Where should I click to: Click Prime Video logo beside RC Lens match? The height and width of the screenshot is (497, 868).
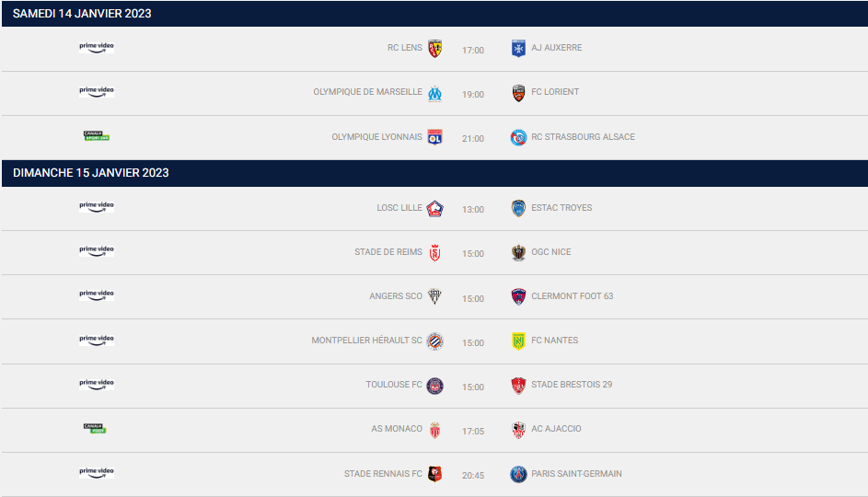click(x=97, y=48)
